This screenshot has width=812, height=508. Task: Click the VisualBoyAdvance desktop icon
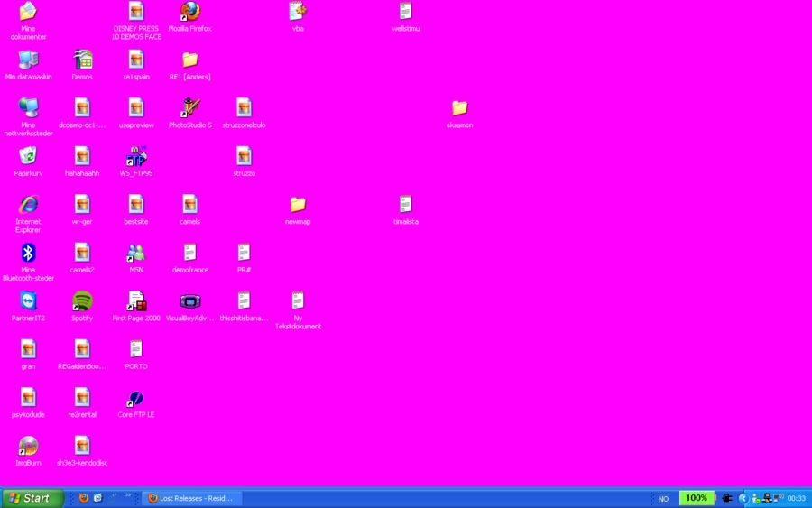tap(189, 301)
